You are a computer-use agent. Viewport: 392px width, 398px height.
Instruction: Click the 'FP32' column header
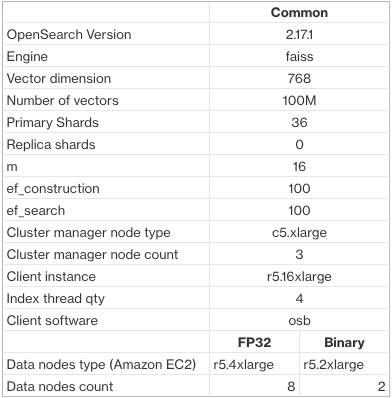tap(254, 342)
